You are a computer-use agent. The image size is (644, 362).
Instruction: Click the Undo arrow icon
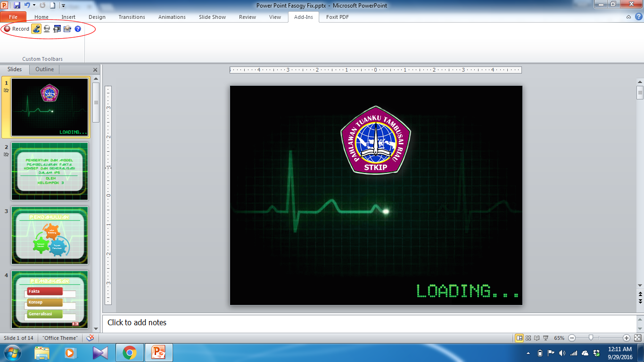(27, 6)
